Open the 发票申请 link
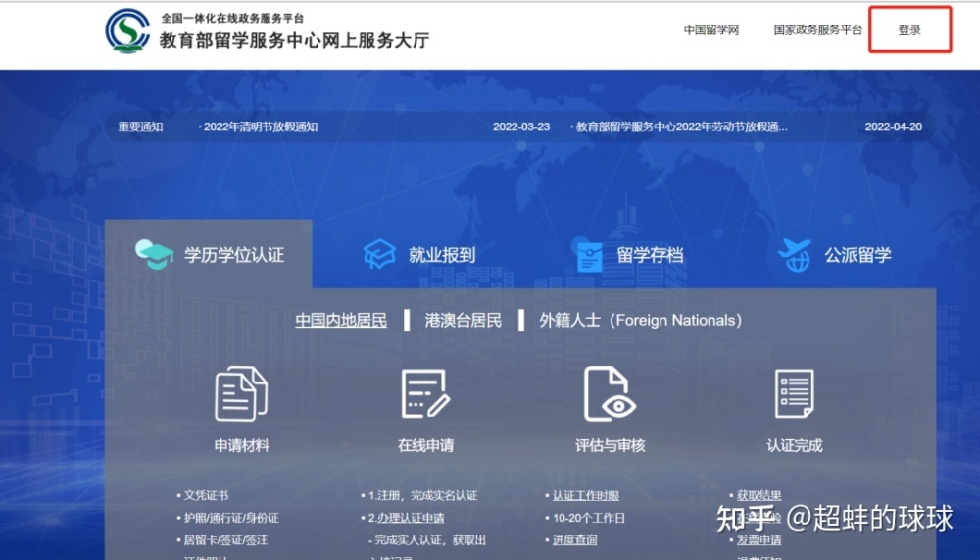This screenshot has width=980, height=560. click(759, 540)
